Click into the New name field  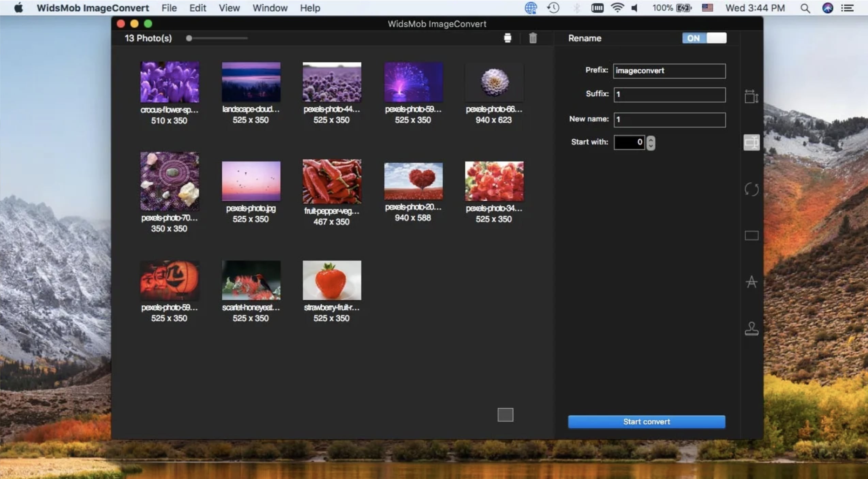pyautogui.click(x=669, y=120)
